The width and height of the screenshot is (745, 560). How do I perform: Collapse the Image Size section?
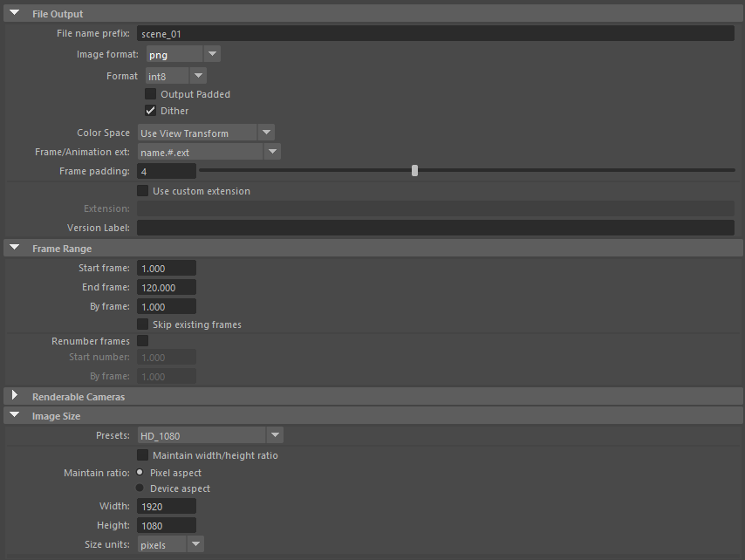pyautogui.click(x=15, y=415)
